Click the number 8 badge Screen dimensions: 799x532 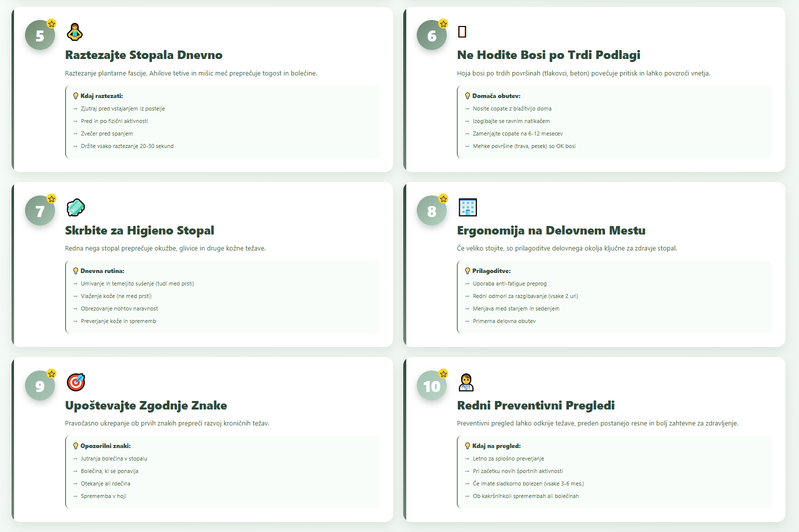pyautogui.click(x=432, y=210)
